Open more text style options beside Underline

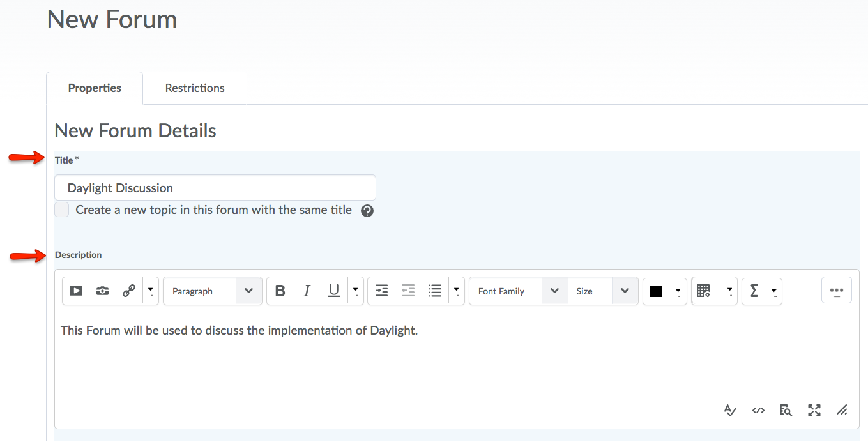pos(356,291)
